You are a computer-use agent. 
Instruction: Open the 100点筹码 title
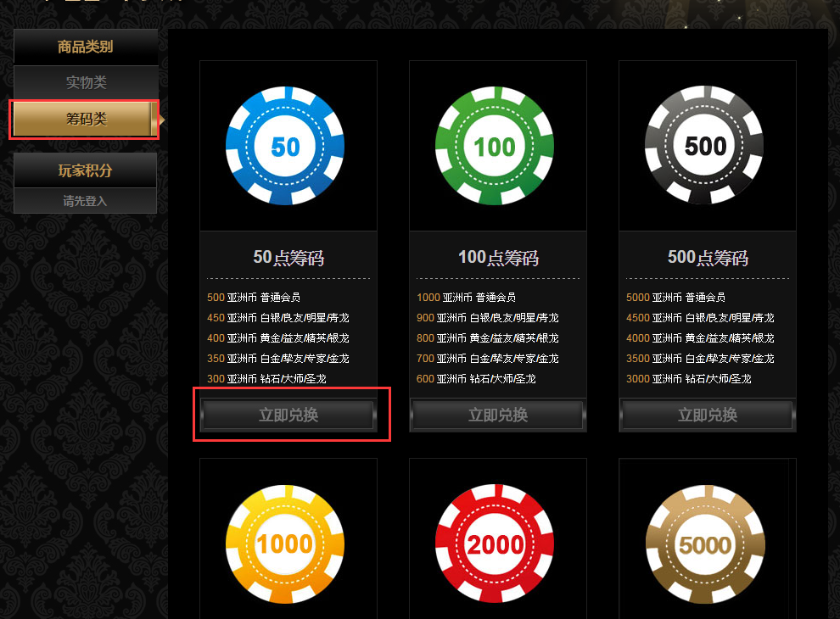click(x=498, y=258)
